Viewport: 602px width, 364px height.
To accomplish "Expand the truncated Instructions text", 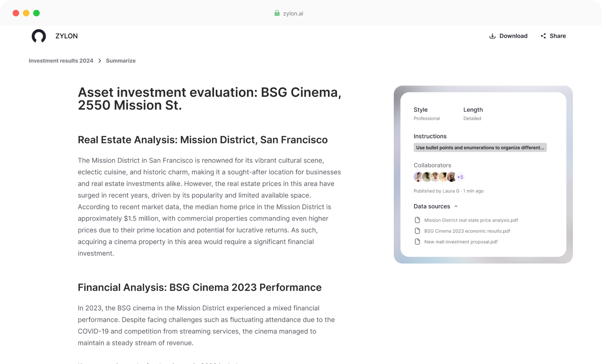I will click(x=480, y=148).
